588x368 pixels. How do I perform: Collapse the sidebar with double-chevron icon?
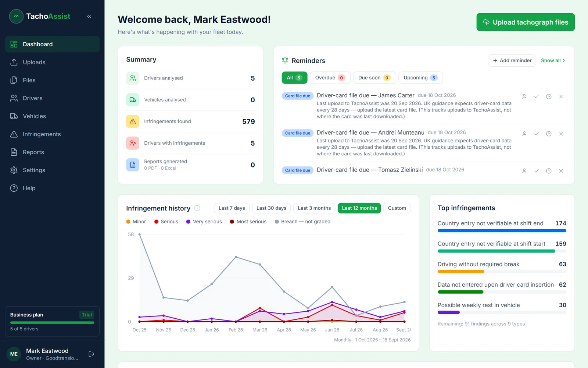89,16
